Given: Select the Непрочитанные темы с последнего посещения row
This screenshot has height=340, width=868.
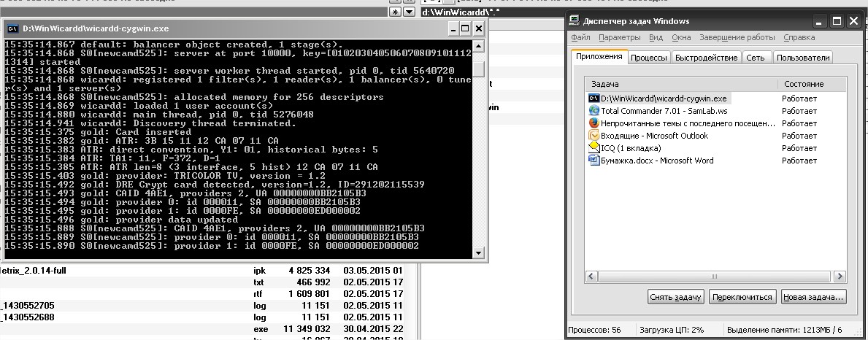Looking at the screenshot, I should (715, 123).
